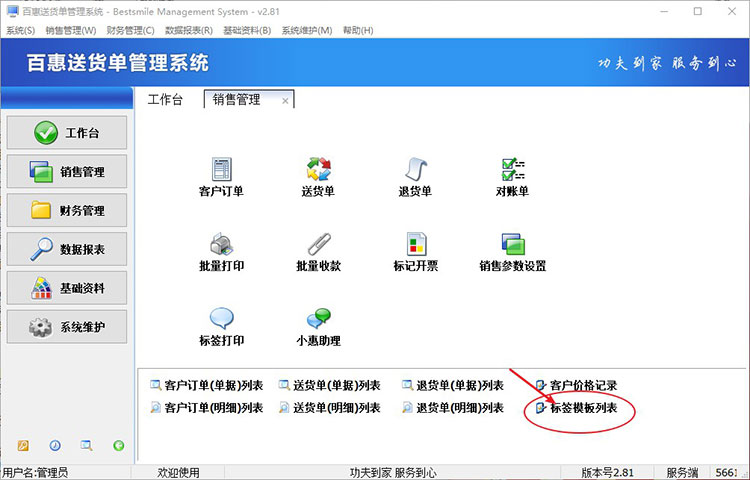Open 退货单(单据)列表 link

tap(453, 385)
